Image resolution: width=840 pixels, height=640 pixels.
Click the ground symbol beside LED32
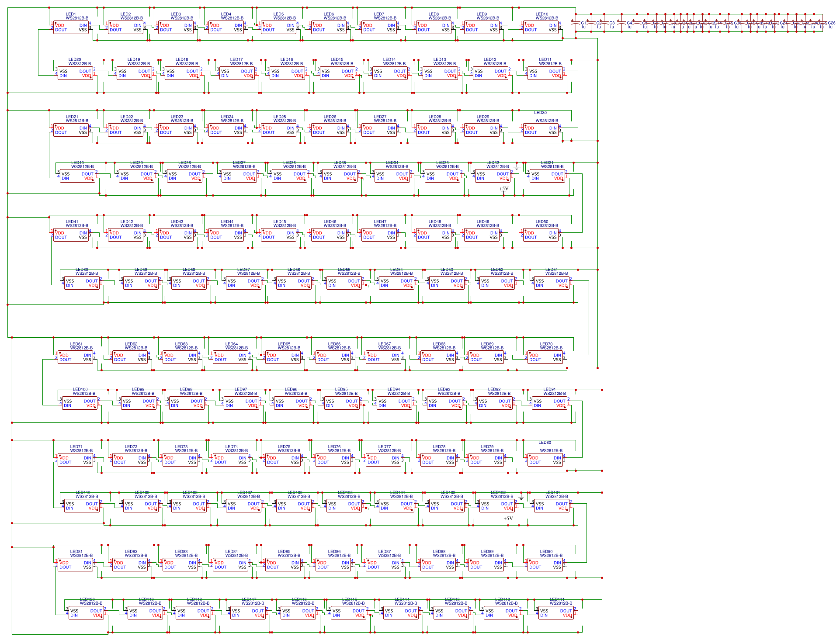517,167
